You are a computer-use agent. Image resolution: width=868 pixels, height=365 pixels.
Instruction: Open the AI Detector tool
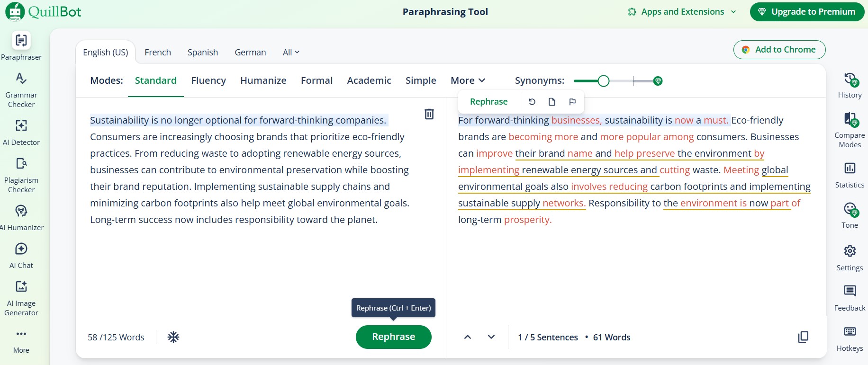coord(21,132)
